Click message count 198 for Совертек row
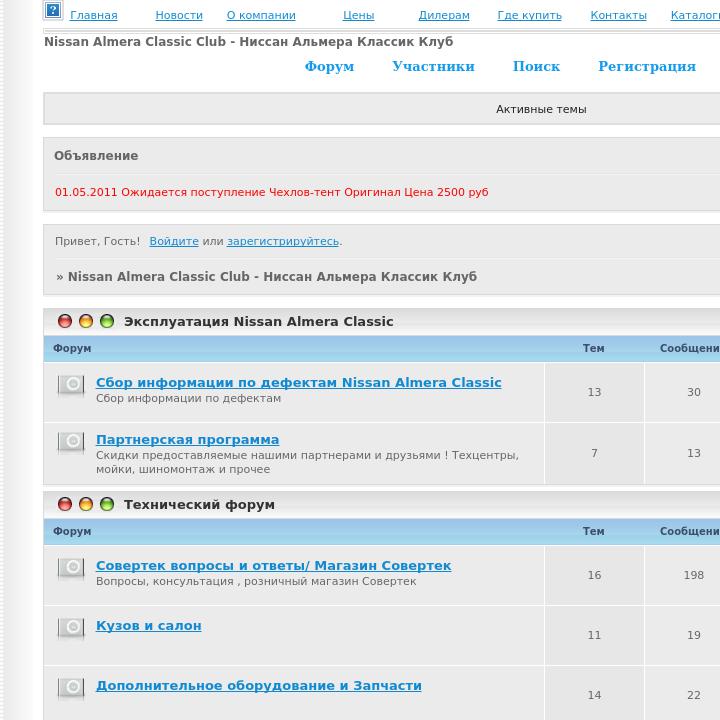 click(x=693, y=575)
